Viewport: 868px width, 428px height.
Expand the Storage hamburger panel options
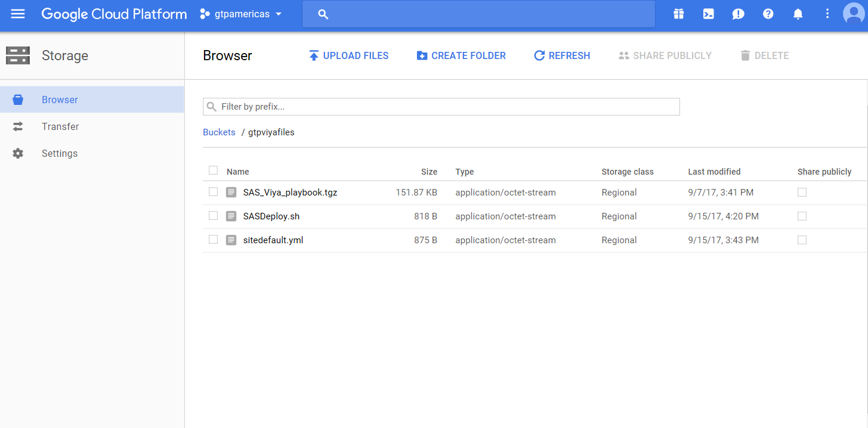(18, 55)
